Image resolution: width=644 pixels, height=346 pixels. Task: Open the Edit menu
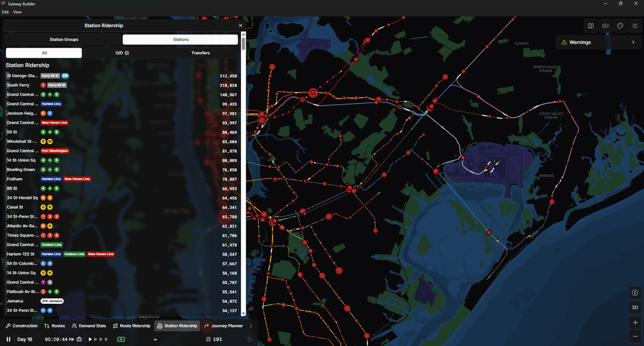click(5, 12)
